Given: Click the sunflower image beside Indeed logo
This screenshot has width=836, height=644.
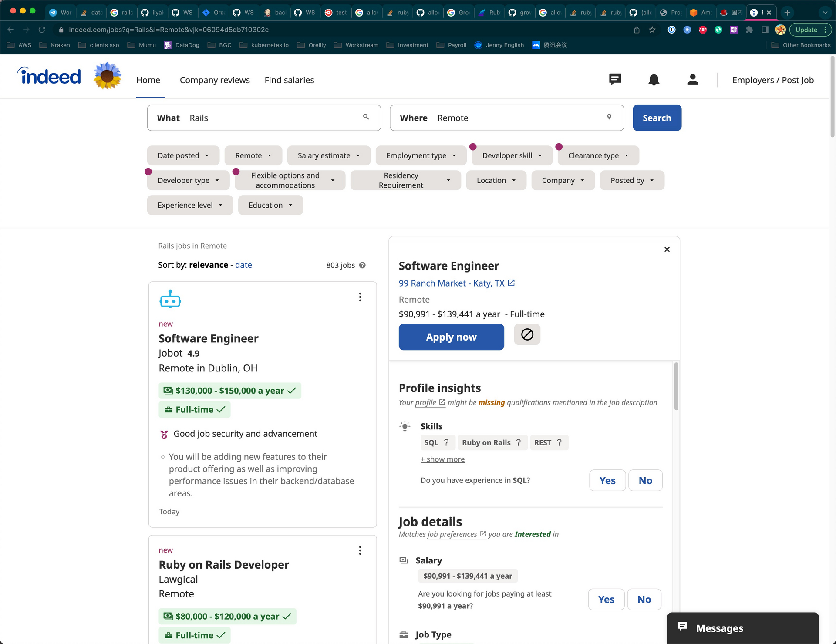Looking at the screenshot, I should pyautogui.click(x=108, y=76).
